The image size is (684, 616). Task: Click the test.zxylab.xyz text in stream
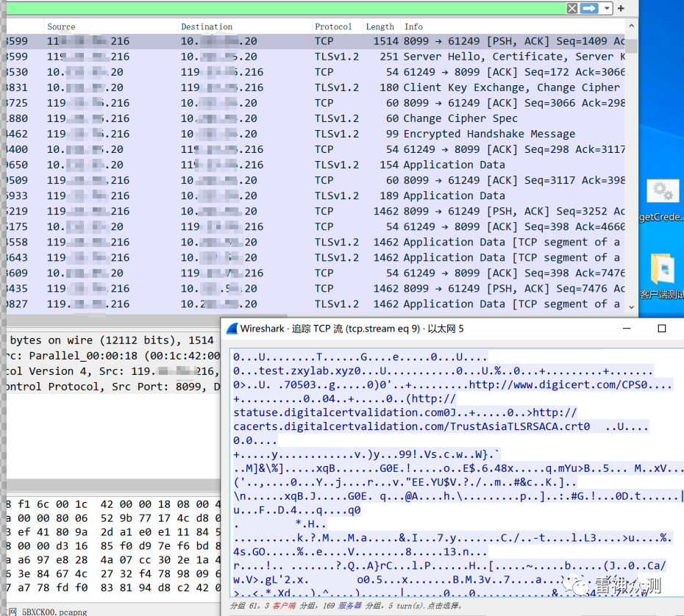pos(306,371)
